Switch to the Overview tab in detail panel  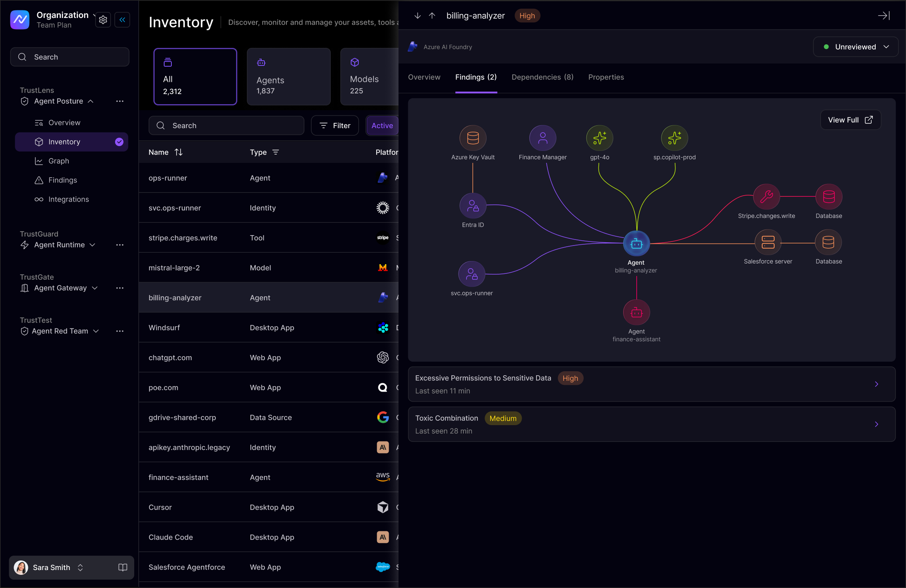(424, 77)
